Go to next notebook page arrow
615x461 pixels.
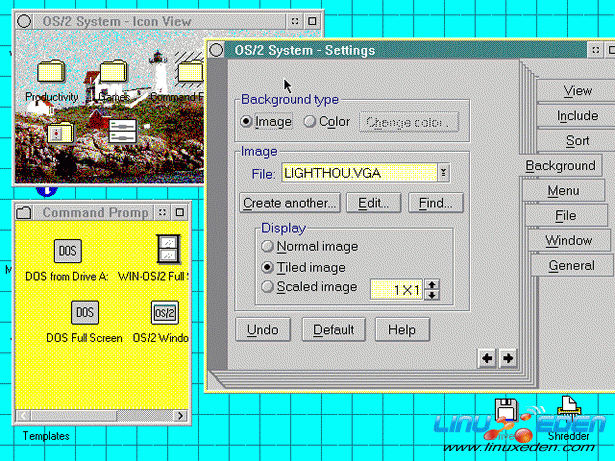[x=508, y=358]
